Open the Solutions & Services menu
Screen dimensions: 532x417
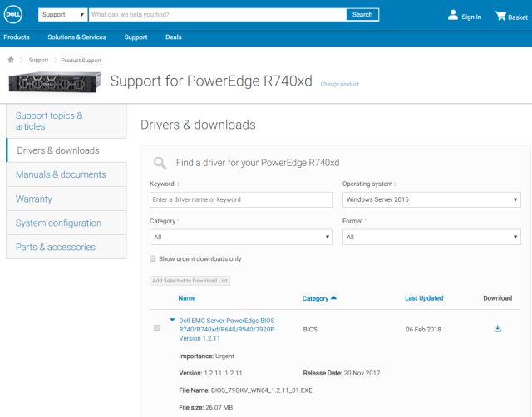(x=77, y=37)
